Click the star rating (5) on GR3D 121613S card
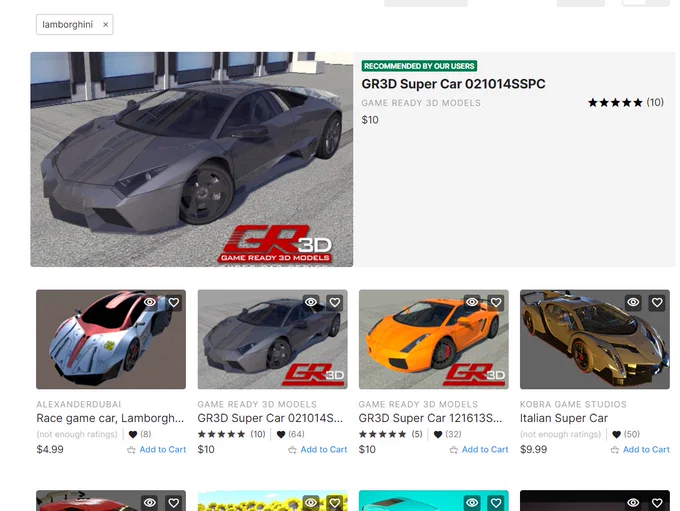The image size is (680, 511). (x=391, y=434)
